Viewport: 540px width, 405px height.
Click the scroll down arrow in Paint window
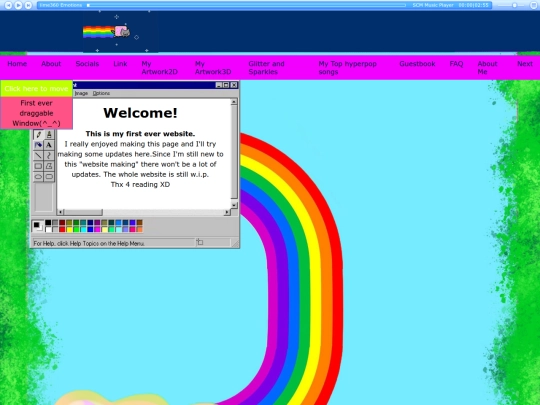[234, 205]
